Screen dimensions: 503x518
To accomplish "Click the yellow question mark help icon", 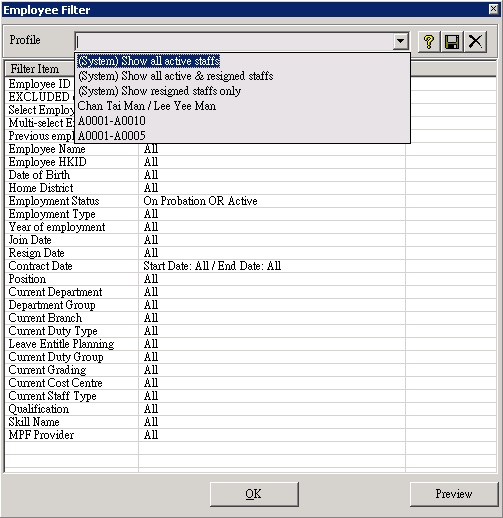I will [x=429, y=42].
